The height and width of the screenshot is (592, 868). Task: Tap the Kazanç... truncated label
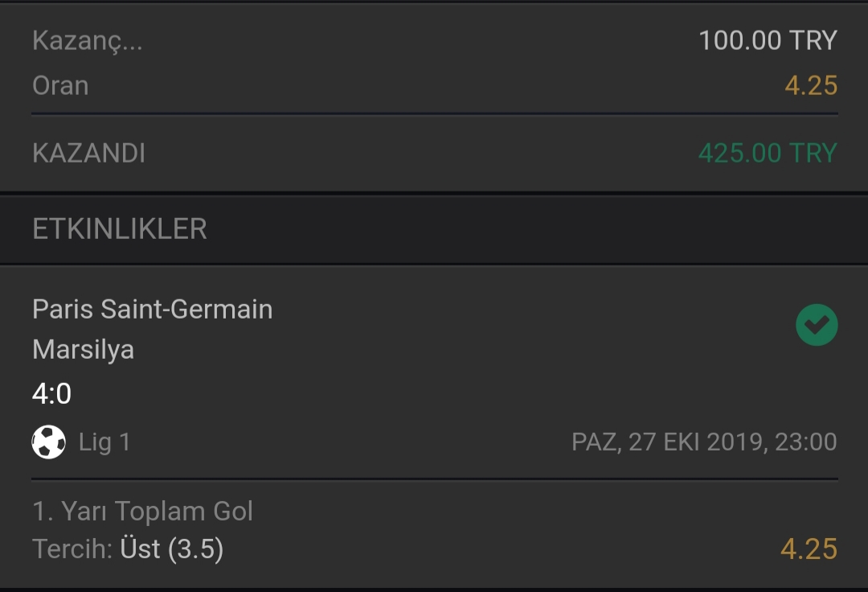(87, 41)
